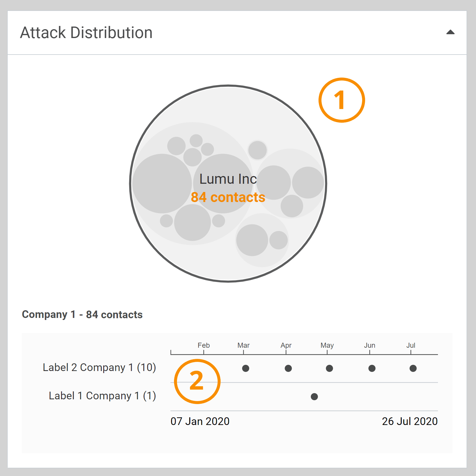
Task: Select the Lumu Inc bubble label
Action: click(228, 179)
